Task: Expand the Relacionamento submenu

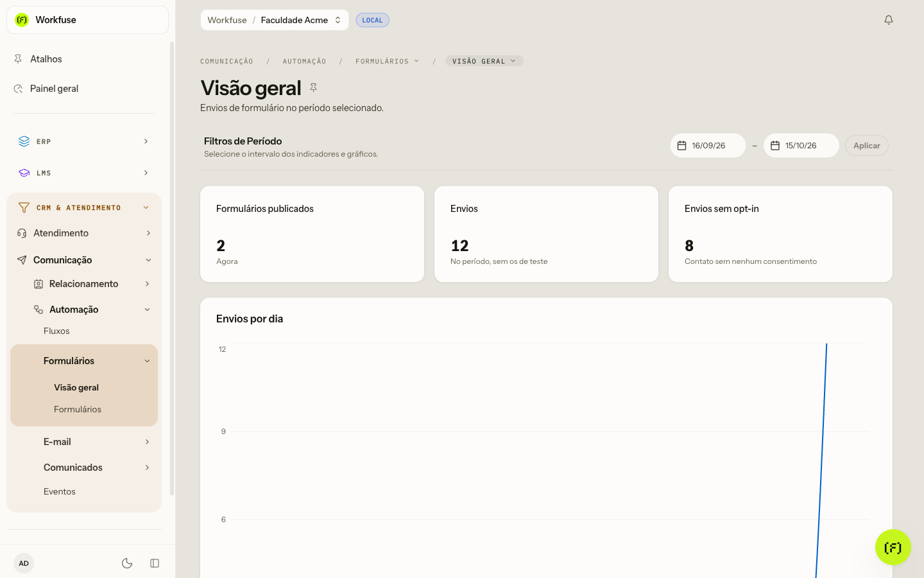Action: point(147,284)
